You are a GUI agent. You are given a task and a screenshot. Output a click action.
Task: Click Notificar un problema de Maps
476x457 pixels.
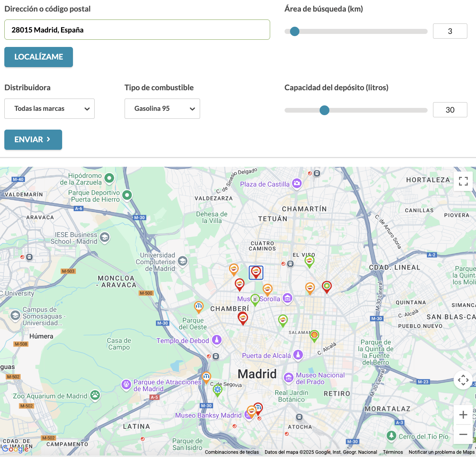tap(441, 452)
